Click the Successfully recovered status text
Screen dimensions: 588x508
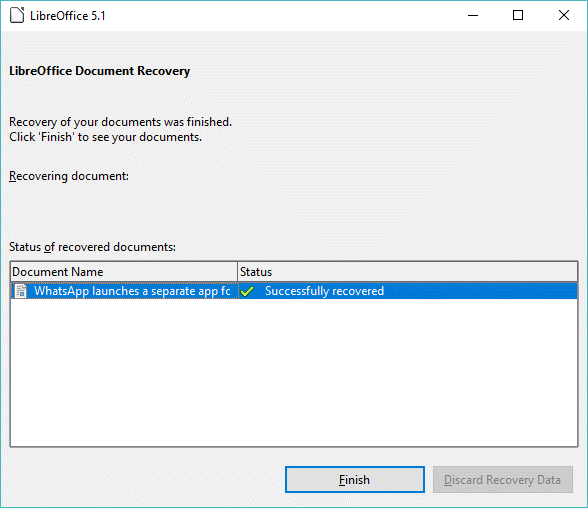click(x=324, y=291)
